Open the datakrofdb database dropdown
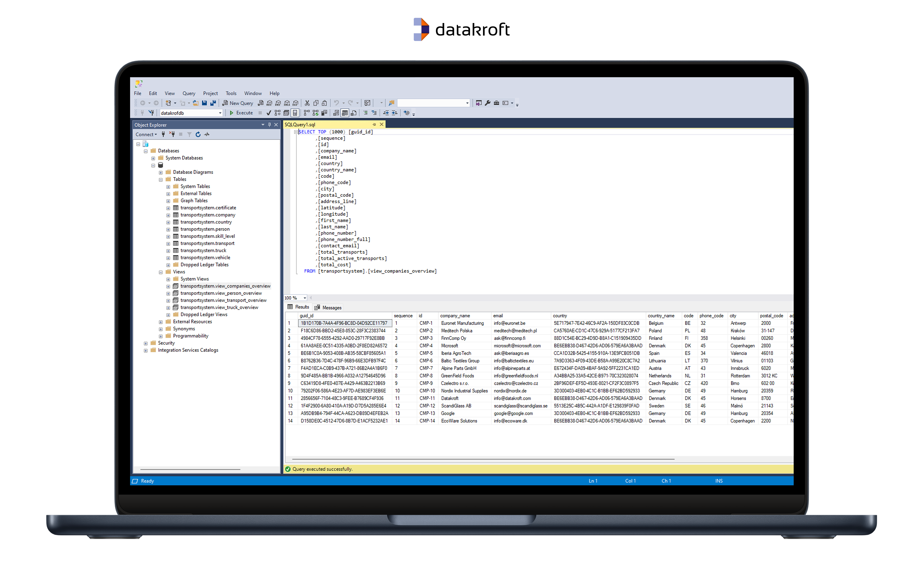This screenshot has width=924, height=561. (x=220, y=113)
